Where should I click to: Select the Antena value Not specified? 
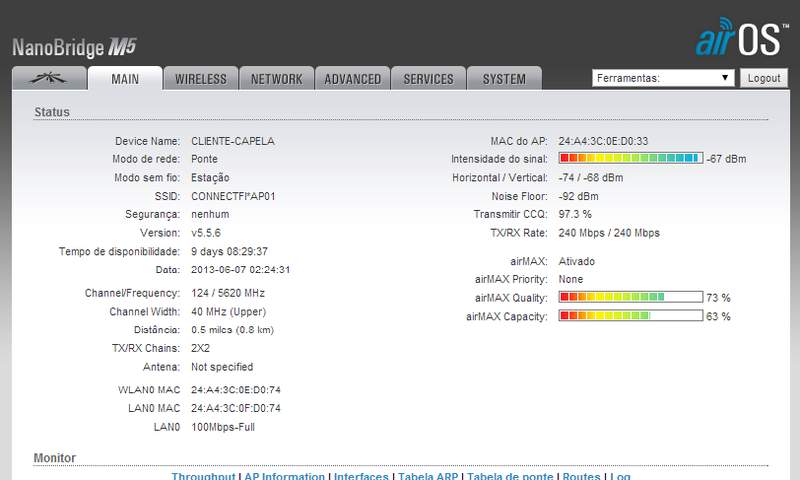[222, 367]
